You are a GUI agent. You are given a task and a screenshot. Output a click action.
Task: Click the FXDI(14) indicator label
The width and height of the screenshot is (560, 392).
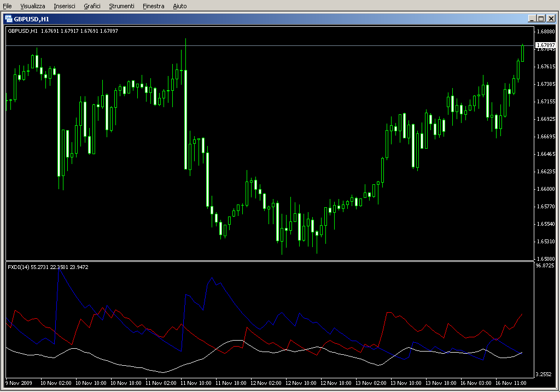tap(48, 267)
